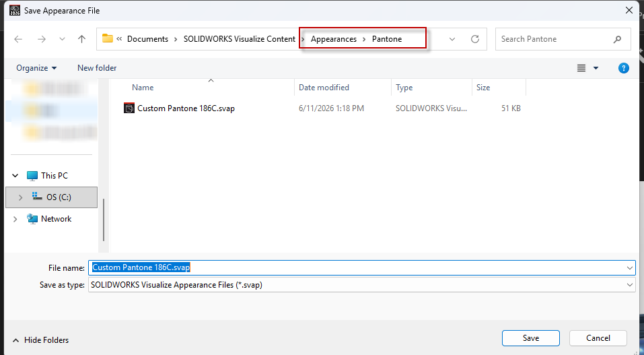Click the SOLIDWORKS Visualize 2026 title icon
644x355 pixels.
pos(15,10)
